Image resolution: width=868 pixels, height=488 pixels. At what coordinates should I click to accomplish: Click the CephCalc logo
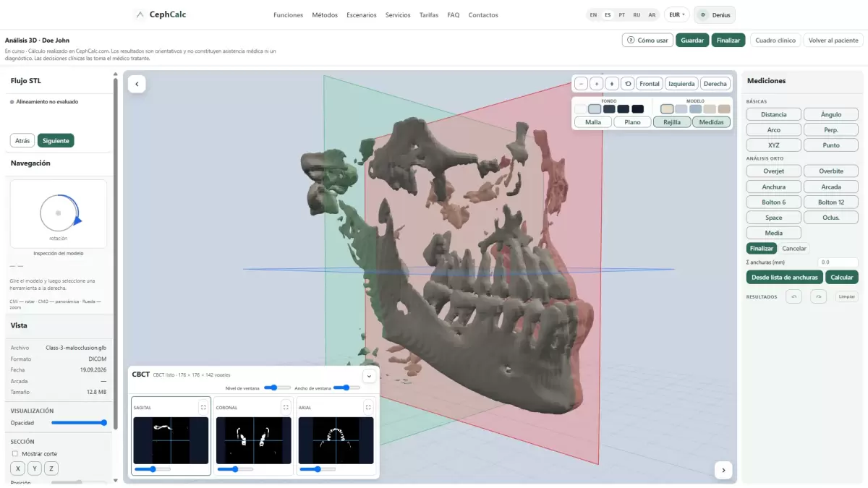point(160,14)
